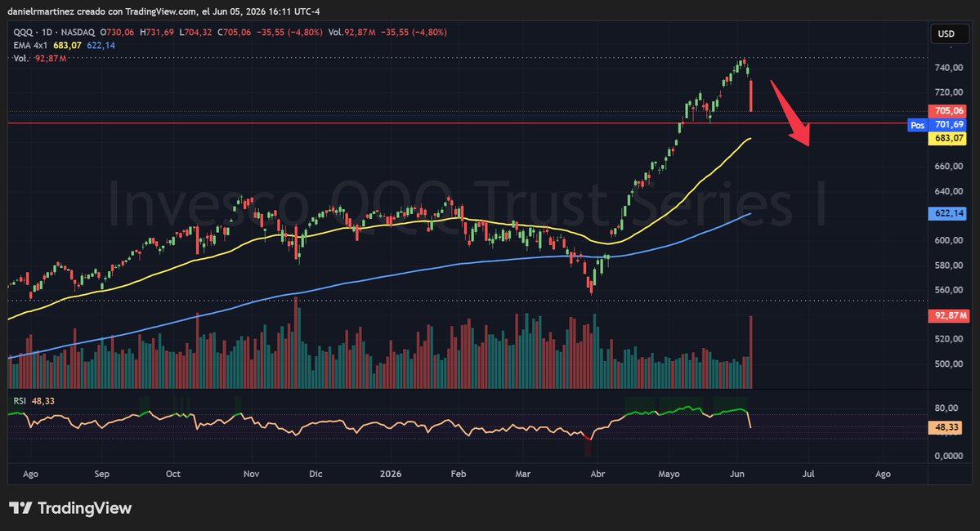The image size is (980, 531).
Task: Click the Ago label following Jul
Action: (x=883, y=474)
